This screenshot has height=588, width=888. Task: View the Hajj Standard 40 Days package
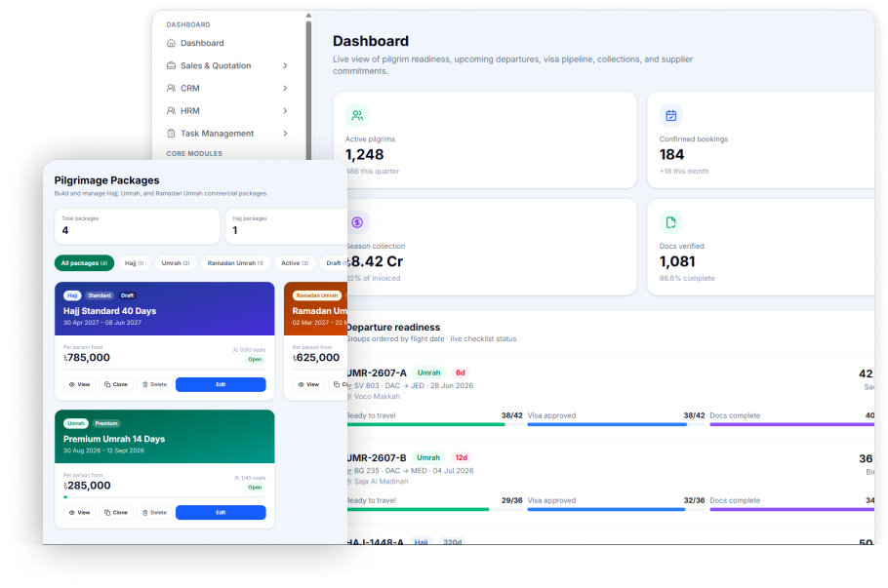(79, 385)
